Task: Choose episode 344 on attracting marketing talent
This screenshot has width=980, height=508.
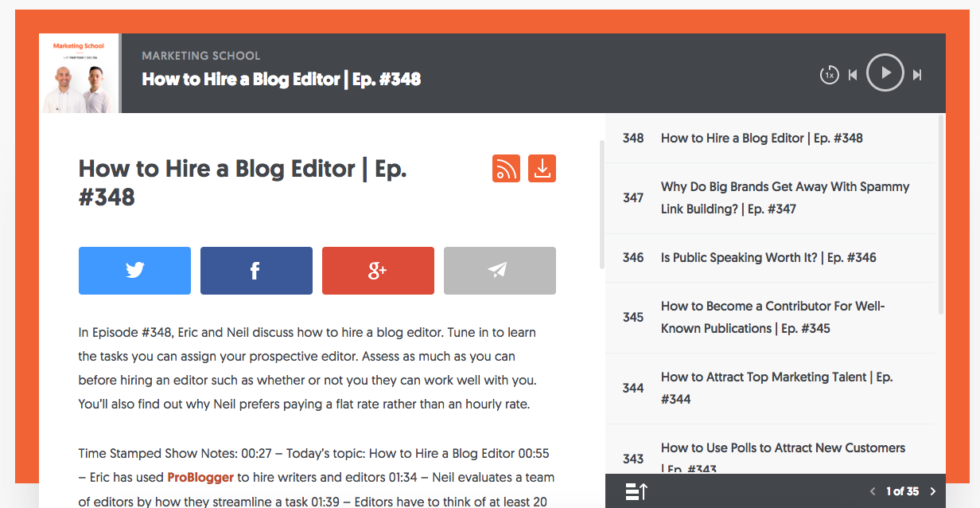Action: point(776,388)
